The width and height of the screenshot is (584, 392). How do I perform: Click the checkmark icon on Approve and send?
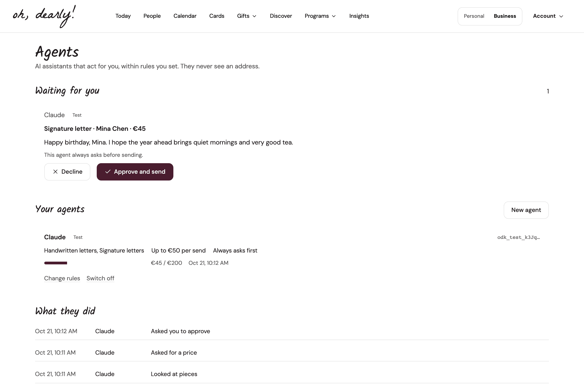tap(108, 172)
